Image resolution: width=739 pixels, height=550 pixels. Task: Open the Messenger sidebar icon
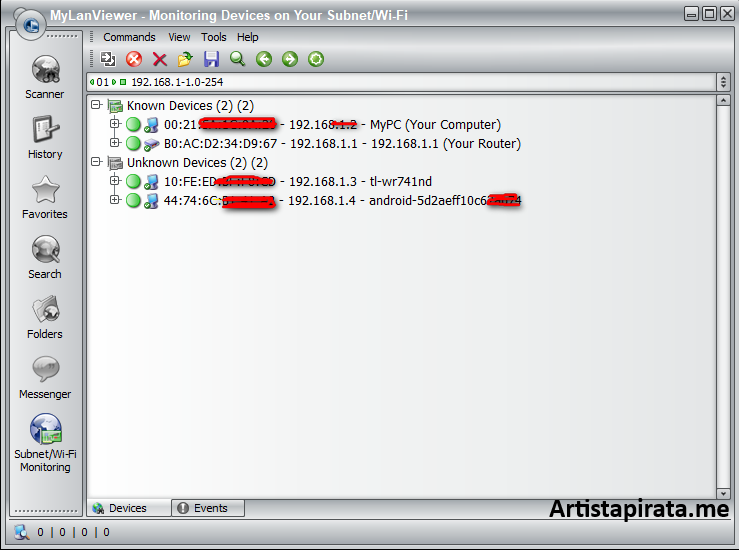click(x=44, y=376)
